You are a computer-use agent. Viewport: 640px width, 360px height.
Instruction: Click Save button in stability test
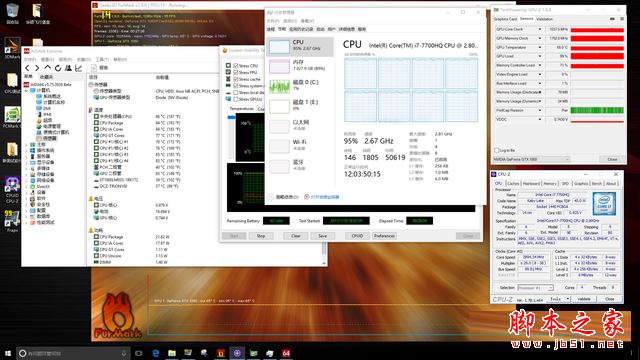point(322,236)
